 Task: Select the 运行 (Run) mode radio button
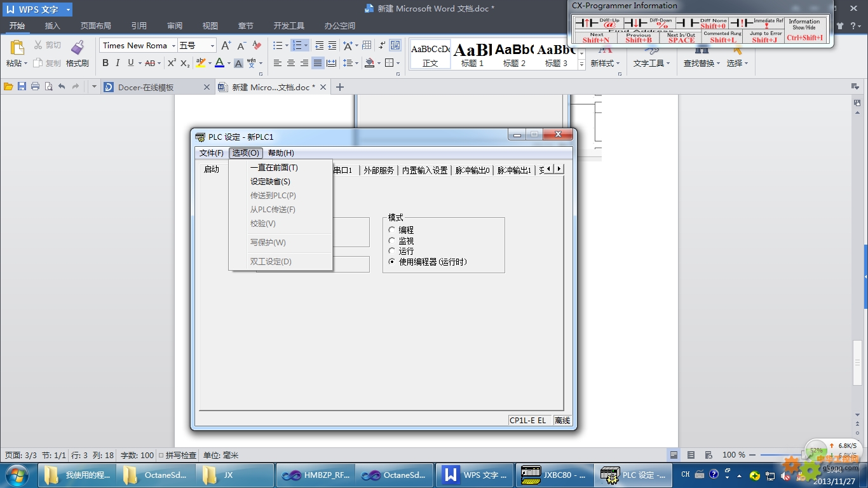tap(392, 251)
